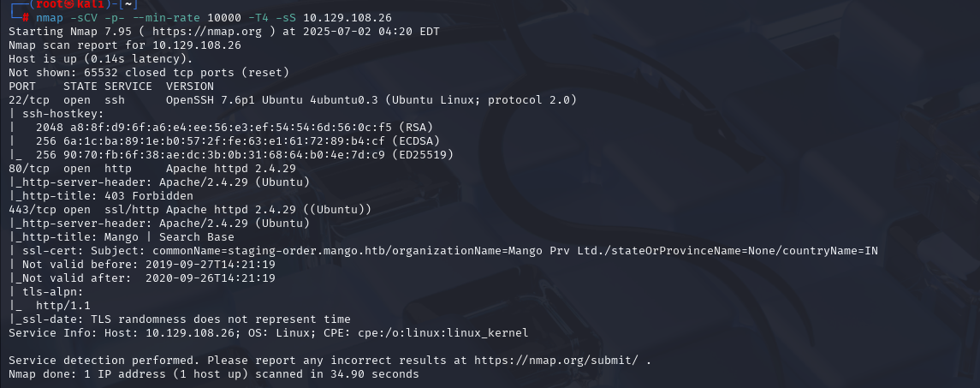Image resolution: width=980 pixels, height=388 pixels.
Task: Click the Not valid before date line
Action: [x=142, y=265]
